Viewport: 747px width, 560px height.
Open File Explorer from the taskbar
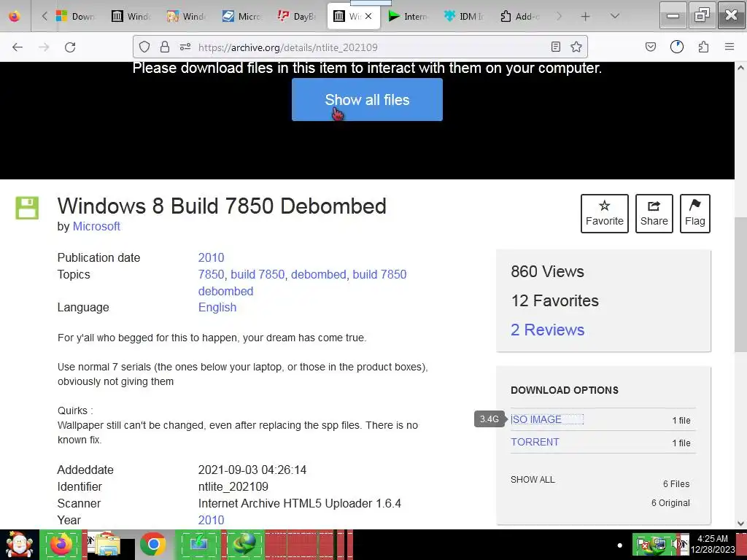107,545
